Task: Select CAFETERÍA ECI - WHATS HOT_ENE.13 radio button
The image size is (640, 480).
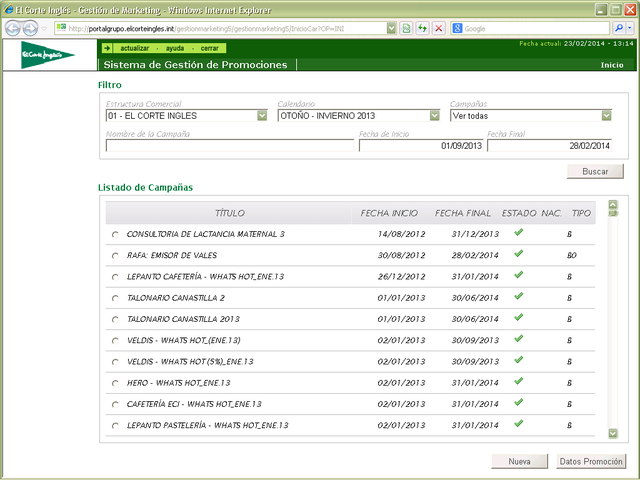Action: (115, 404)
